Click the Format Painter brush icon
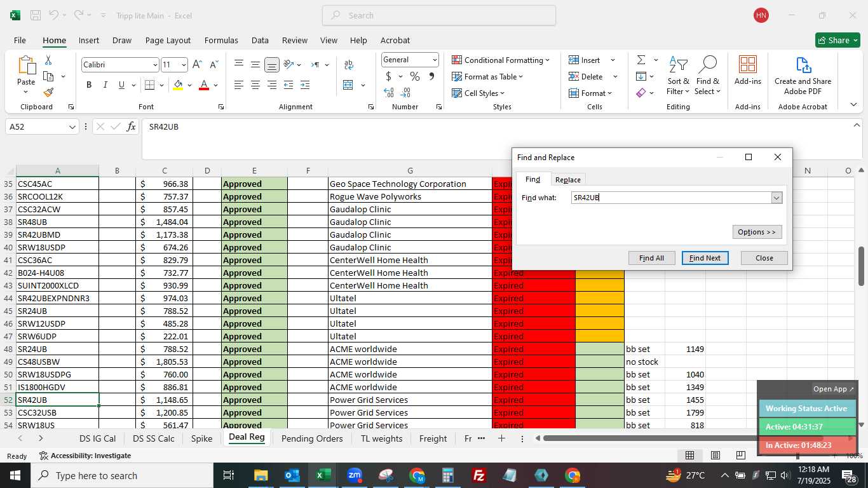The height and width of the screenshot is (488, 868). click(x=48, y=92)
